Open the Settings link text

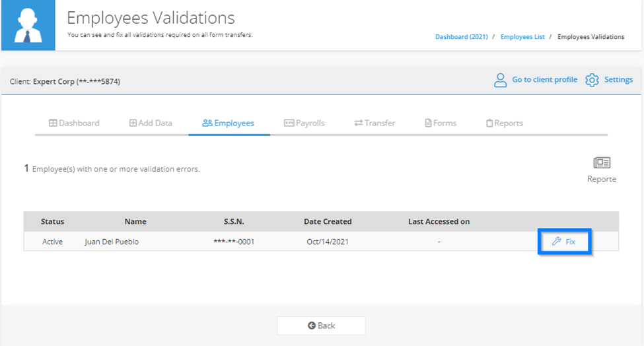[x=618, y=80]
